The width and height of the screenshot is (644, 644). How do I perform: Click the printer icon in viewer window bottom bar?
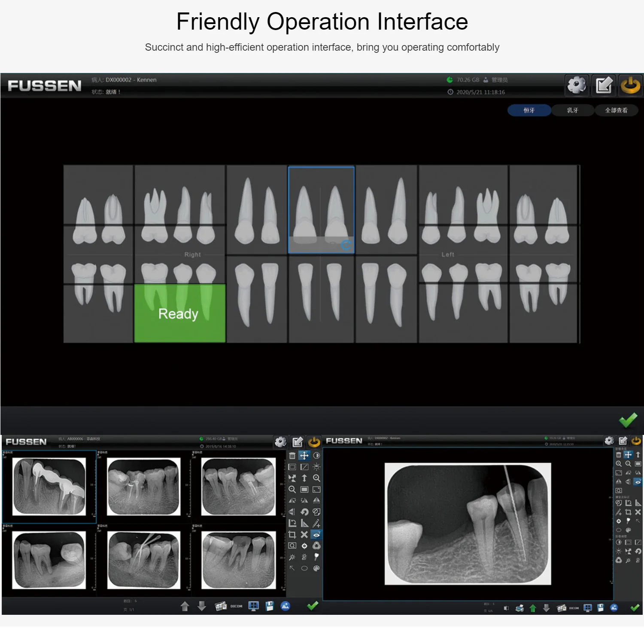[519, 608]
